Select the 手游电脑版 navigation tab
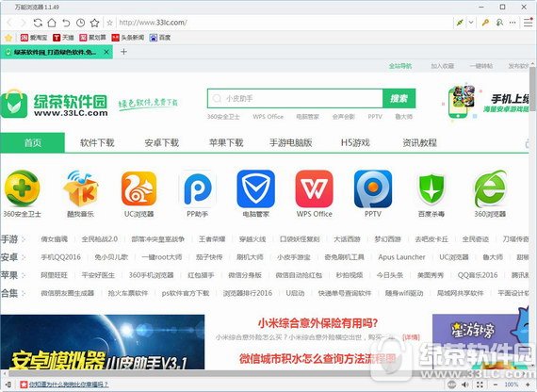This screenshot has width=537, height=392. click(x=291, y=142)
